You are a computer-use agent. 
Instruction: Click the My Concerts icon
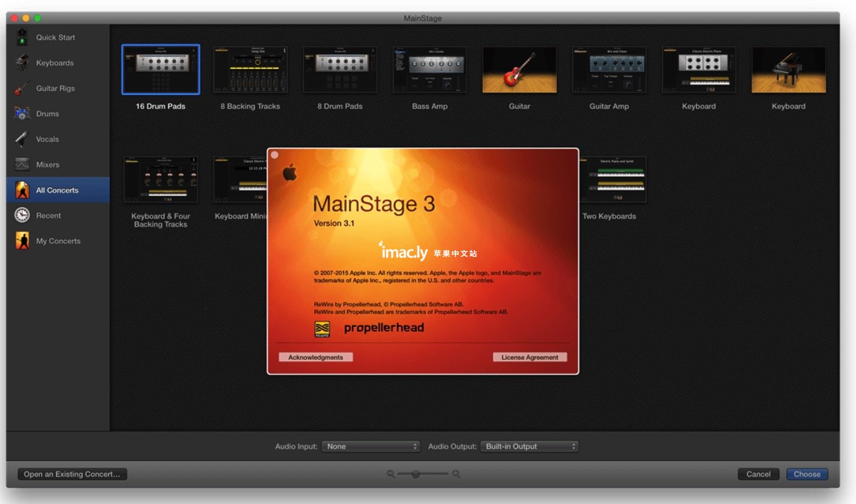coord(22,241)
